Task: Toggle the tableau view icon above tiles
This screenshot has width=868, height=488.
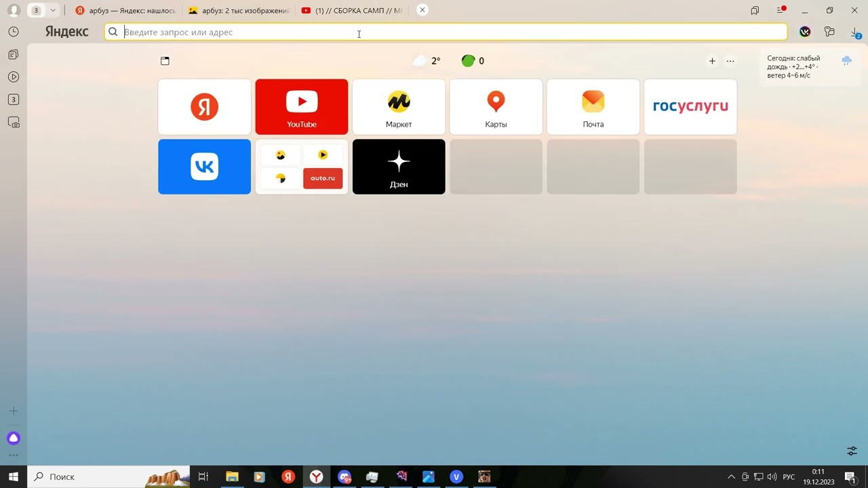Action: 165,61
